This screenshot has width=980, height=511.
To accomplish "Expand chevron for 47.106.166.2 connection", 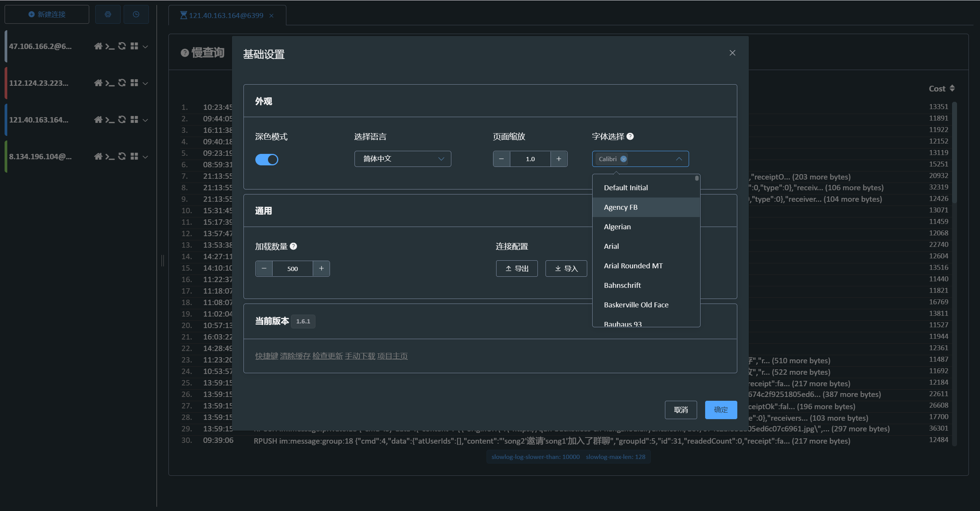I will 145,47.
